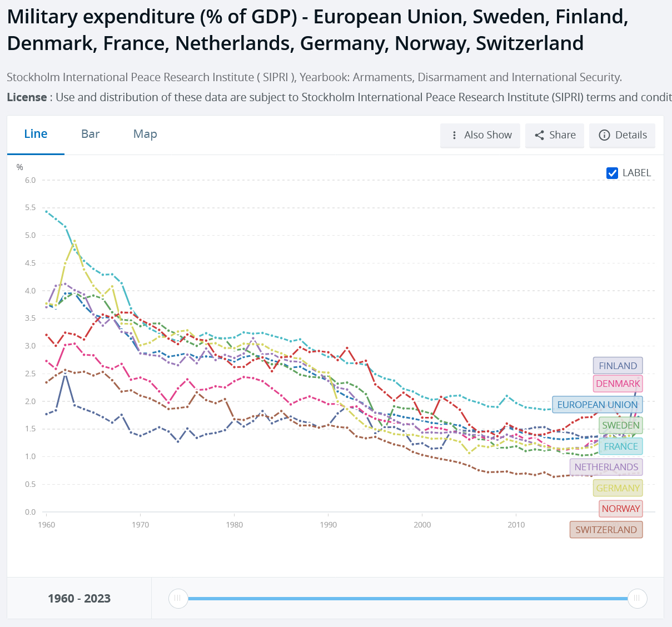The image size is (672, 627).
Task: Open the Details panel button
Action: click(x=623, y=135)
